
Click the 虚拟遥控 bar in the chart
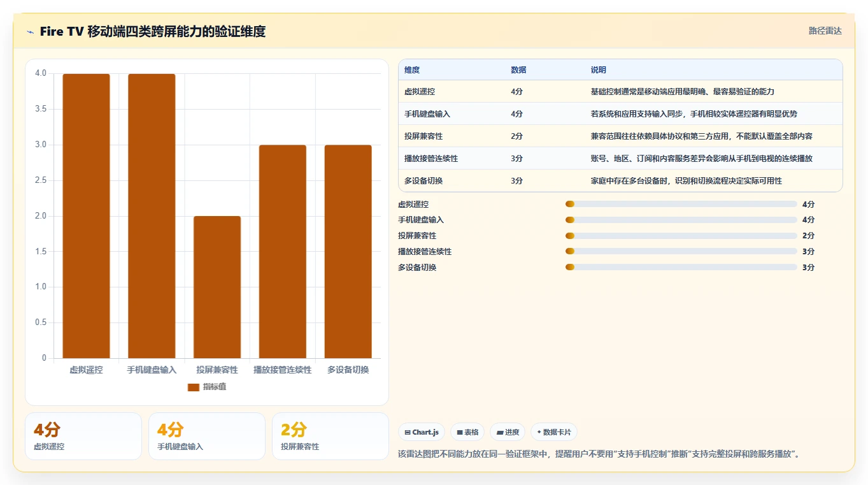86,216
